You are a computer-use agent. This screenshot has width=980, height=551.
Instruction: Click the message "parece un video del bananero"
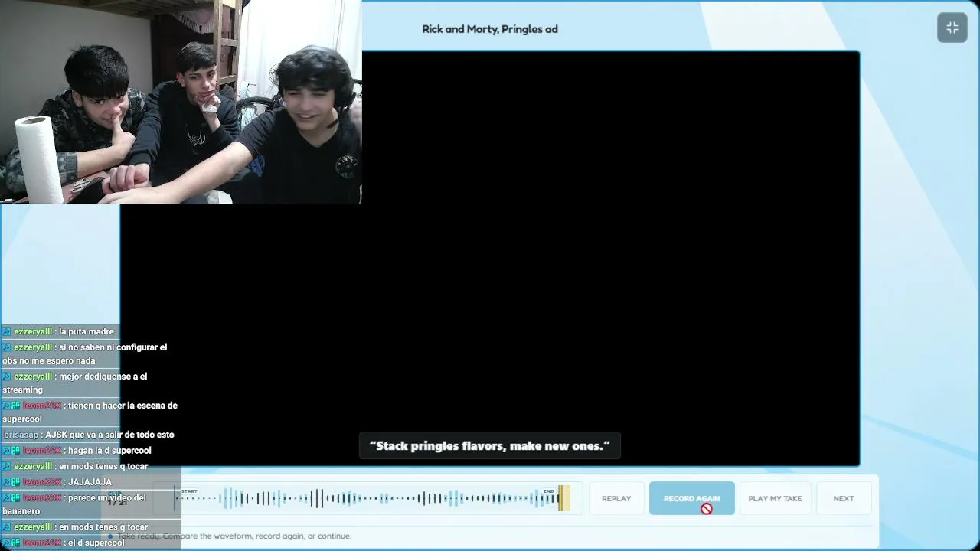(x=74, y=504)
